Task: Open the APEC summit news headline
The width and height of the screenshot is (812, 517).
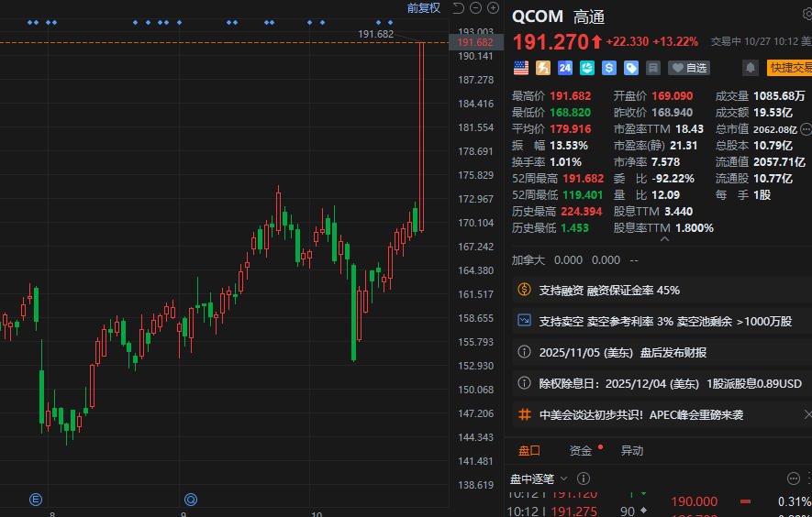Action: [x=640, y=414]
